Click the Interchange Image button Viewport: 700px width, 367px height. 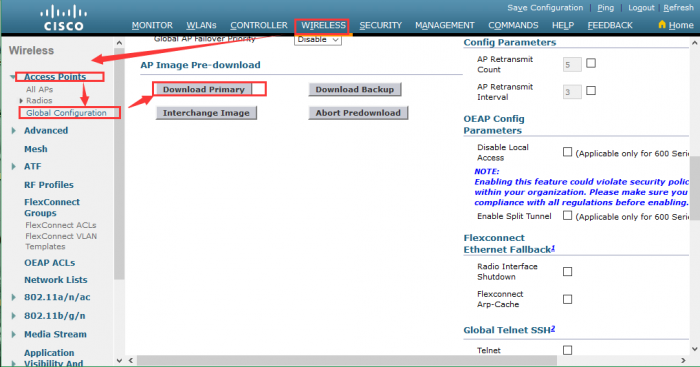pos(206,113)
